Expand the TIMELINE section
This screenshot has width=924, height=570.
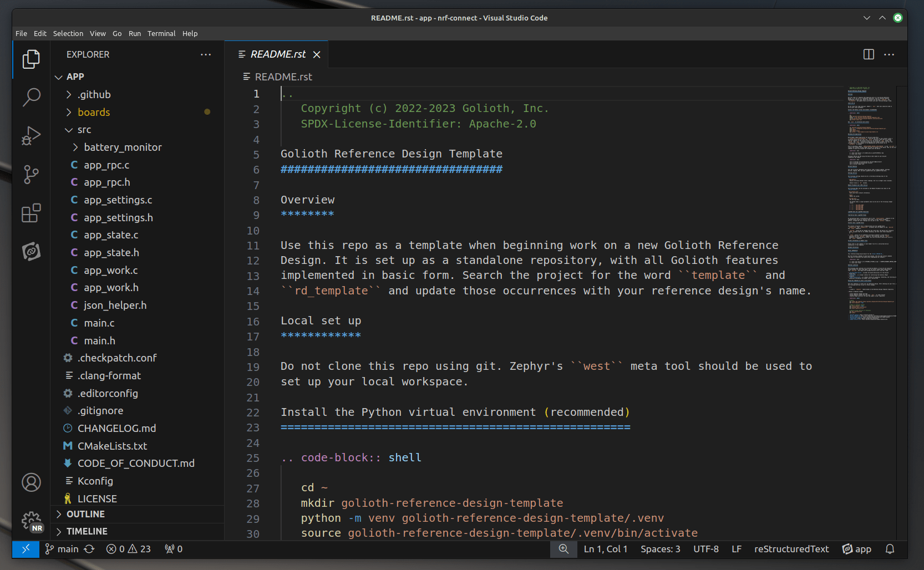pyautogui.click(x=138, y=531)
